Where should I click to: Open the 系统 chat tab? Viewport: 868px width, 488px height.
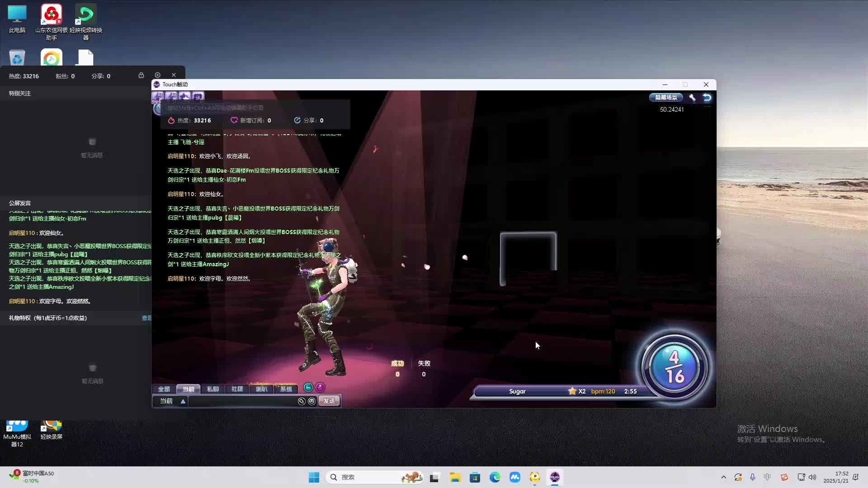coord(286,389)
